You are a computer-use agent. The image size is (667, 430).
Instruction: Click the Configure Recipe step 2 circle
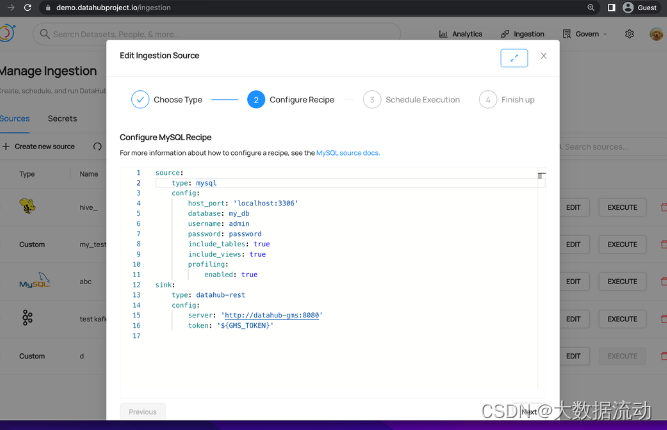[256, 100]
